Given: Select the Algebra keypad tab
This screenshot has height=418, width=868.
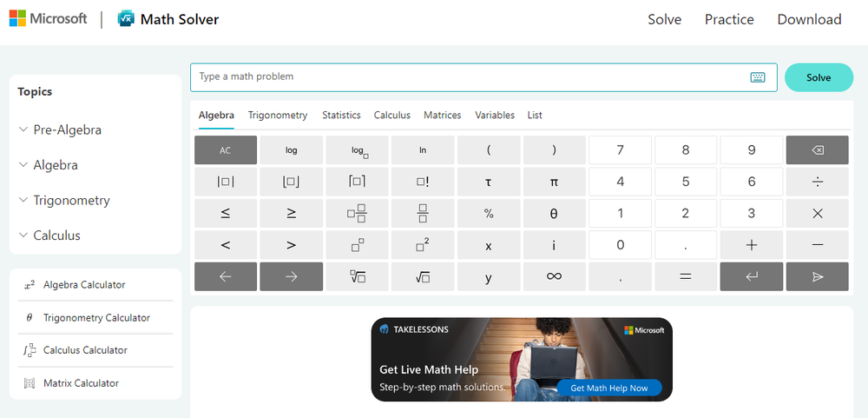Looking at the screenshot, I should (x=216, y=116).
